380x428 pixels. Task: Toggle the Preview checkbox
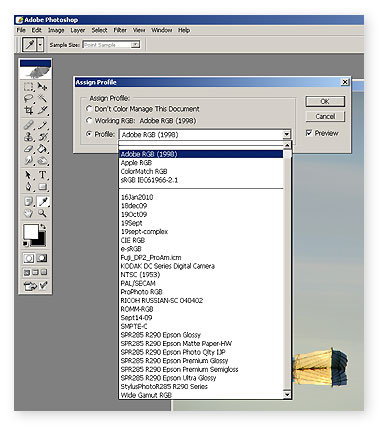309,133
